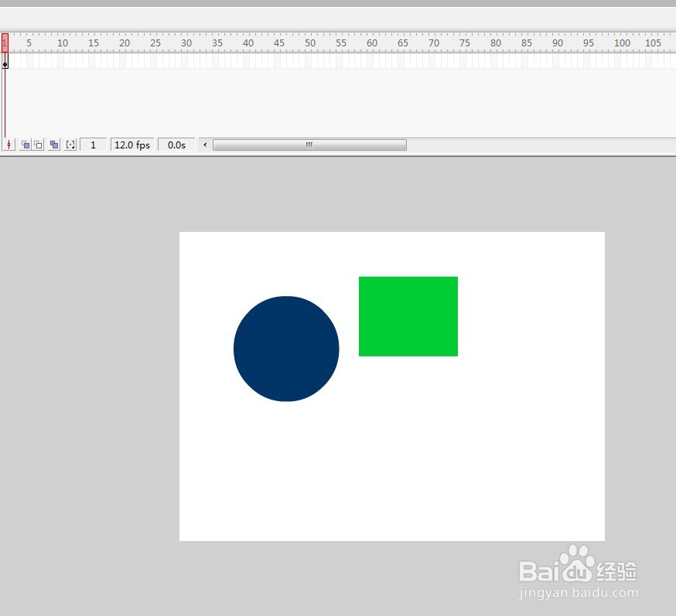Enable Edit Multiple Frames

click(x=54, y=145)
